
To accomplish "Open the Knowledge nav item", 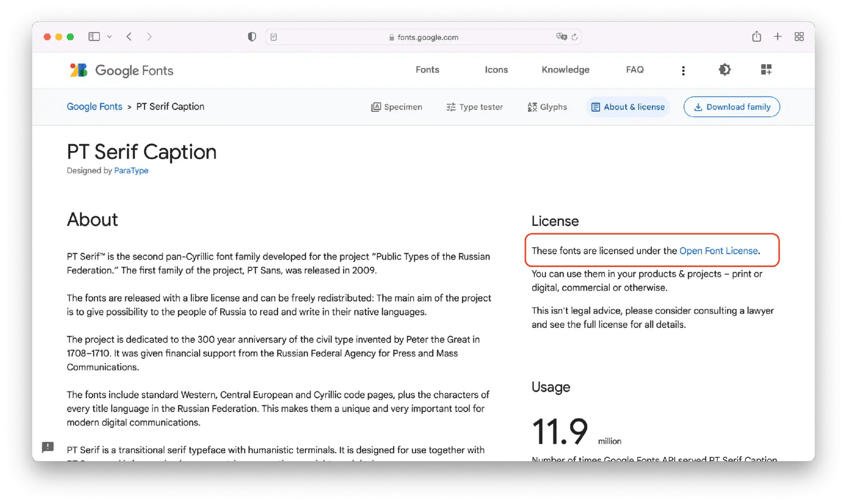I will coord(566,70).
